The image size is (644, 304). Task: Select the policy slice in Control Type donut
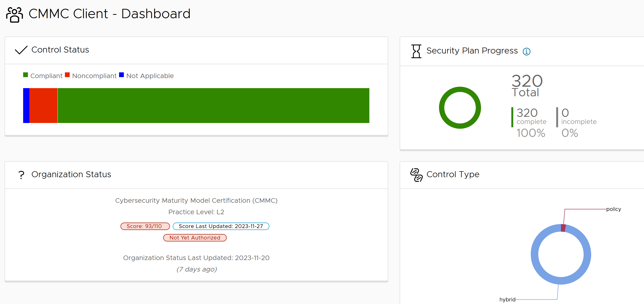pyautogui.click(x=563, y=228)
